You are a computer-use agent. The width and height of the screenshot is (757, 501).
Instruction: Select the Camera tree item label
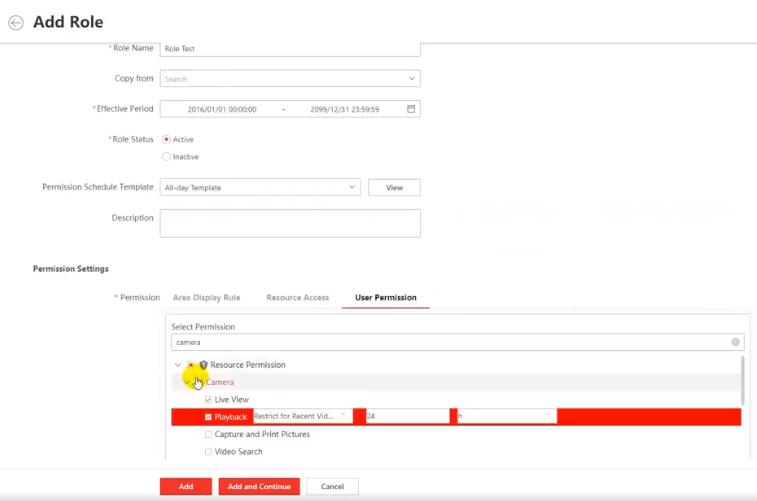pyautogui.click(x=220, y=382)
